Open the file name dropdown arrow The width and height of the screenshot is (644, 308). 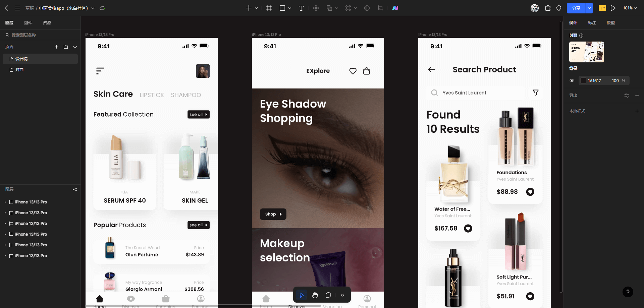pos(93,8)
